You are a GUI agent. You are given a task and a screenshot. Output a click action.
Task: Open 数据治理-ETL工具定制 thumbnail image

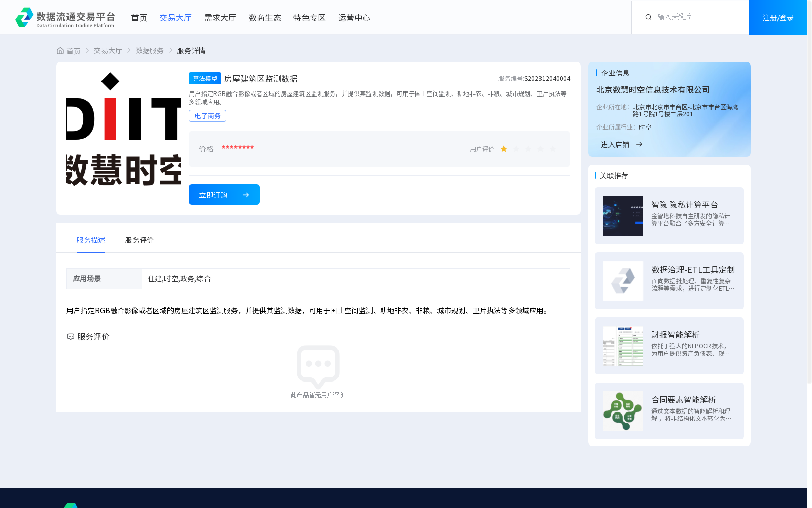tap(623, 281)
